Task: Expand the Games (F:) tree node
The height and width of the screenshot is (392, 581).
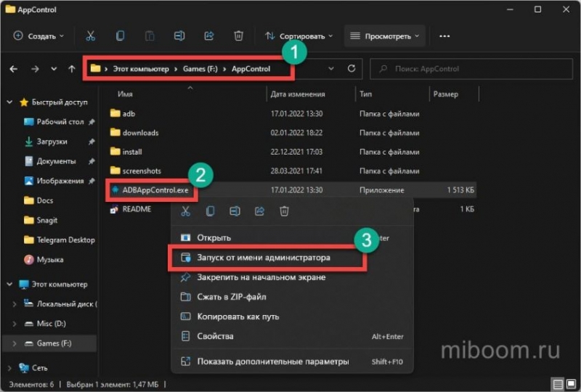Action: [15, 343]
